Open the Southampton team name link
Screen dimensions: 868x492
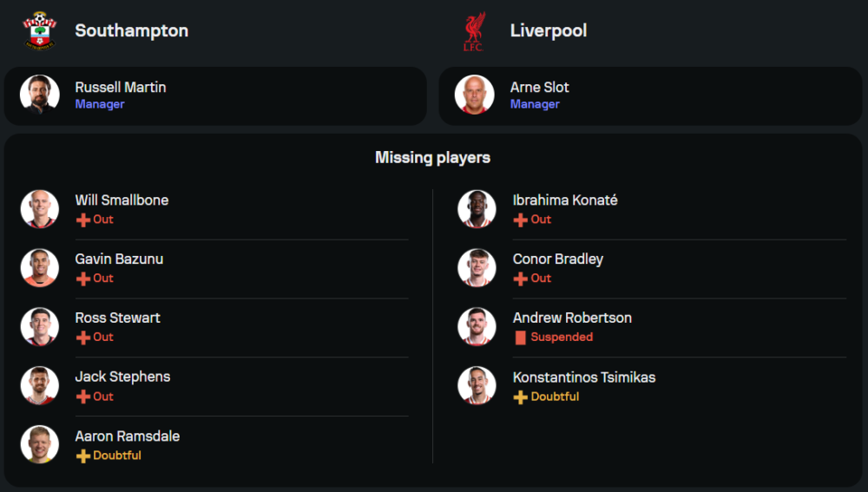pyautogui.click(x=131, y=30)
